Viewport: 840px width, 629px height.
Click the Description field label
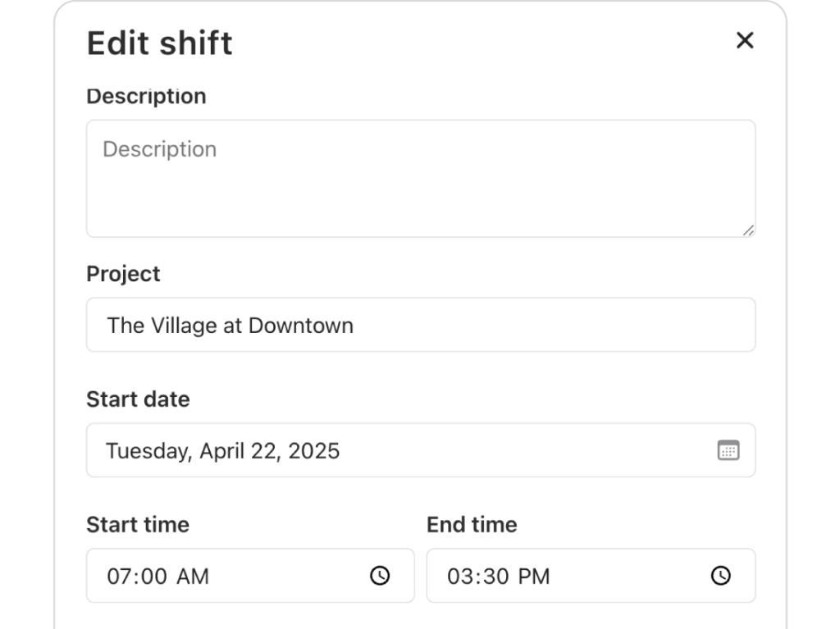pyautogui.click(x=146, y=96)
